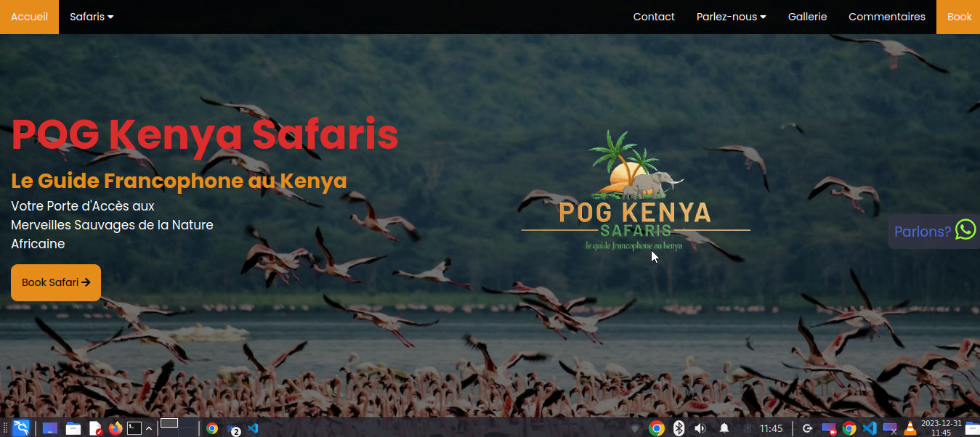Open the Bluetooth tray icon
The width and height of the screenshot is (980, 437).
point(679,428)
